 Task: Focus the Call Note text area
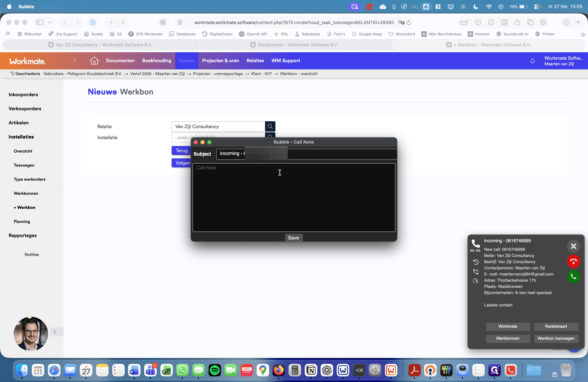tap(294, 197)
